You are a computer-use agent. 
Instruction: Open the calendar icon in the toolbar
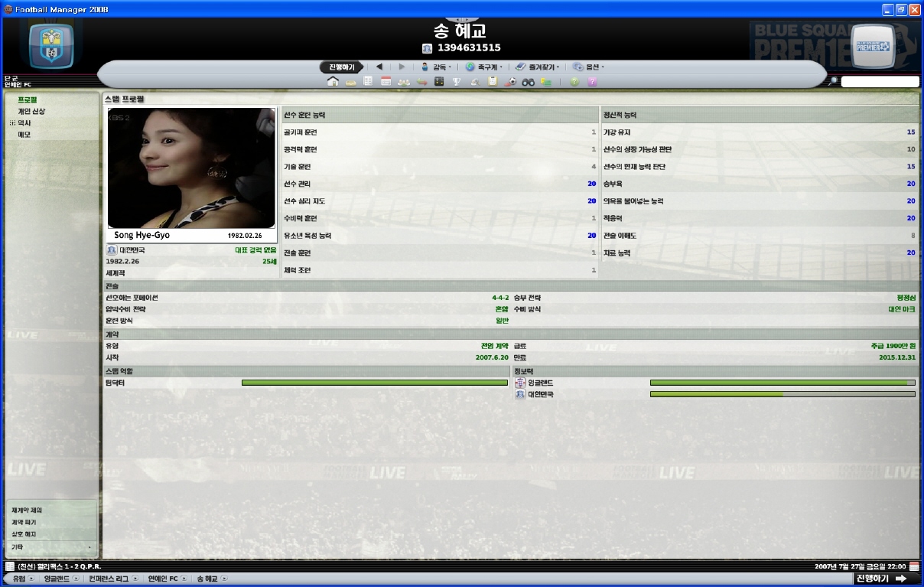coord(386,82)
